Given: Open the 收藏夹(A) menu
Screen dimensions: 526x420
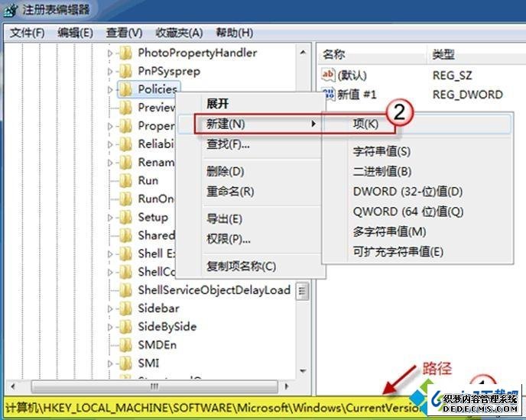Looking at the screenshot, I should click(179, 33).
